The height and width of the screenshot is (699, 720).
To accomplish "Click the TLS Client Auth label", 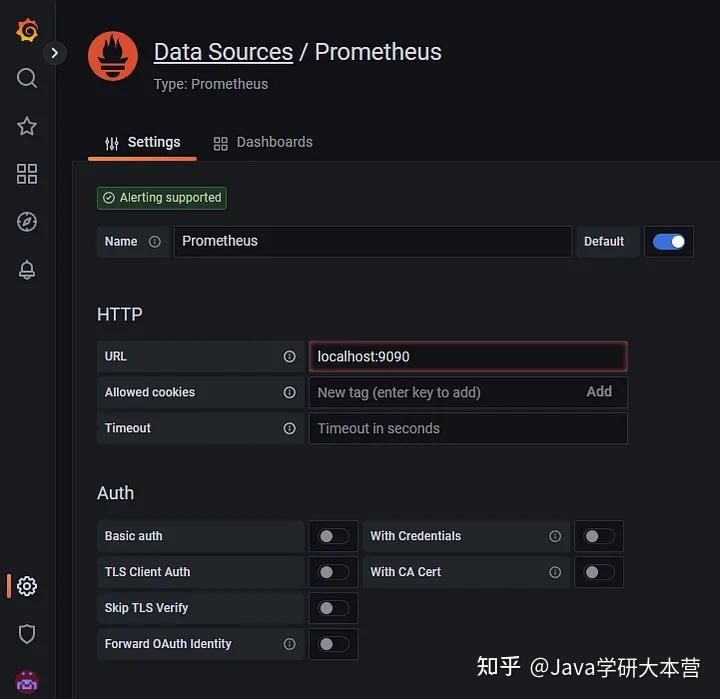I will click(147, 572).
